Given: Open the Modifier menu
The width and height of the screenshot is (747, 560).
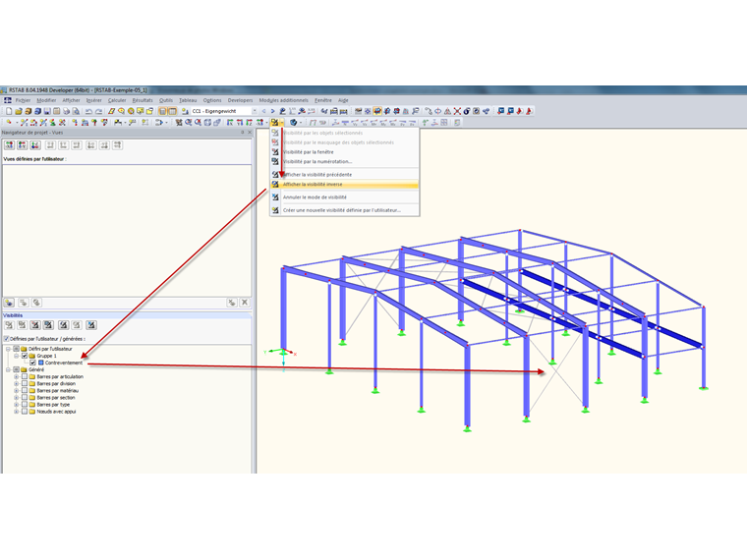Looking at the screenshot, I should [x=46, y=100].
